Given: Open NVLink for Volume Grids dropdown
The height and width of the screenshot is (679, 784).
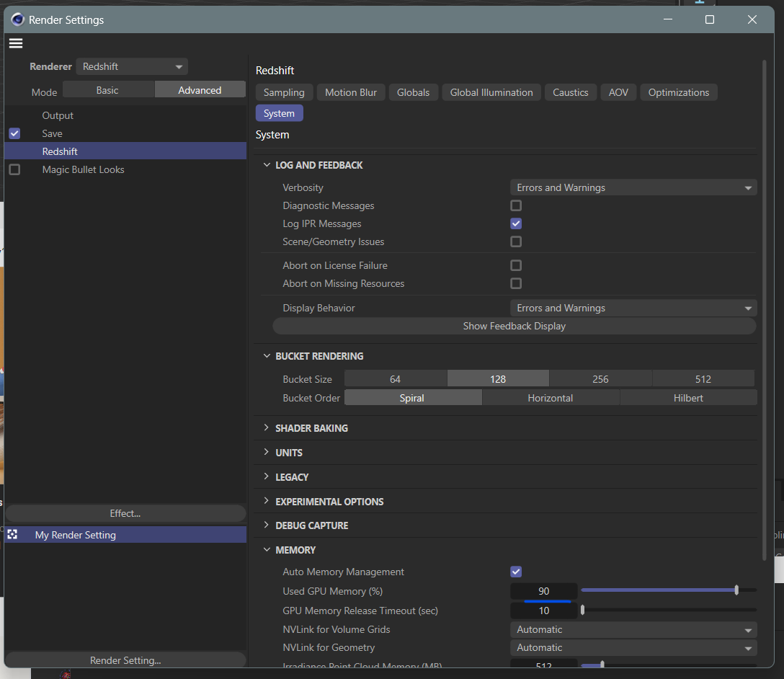Looking at the screenshot, I should (x=633, y=629).
